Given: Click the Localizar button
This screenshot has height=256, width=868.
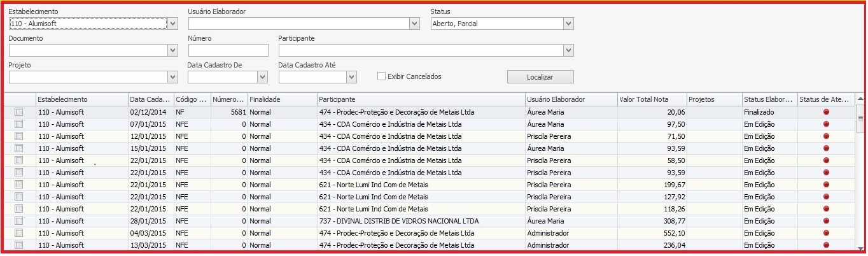Looking at the screenshot, I should (540, 77).
